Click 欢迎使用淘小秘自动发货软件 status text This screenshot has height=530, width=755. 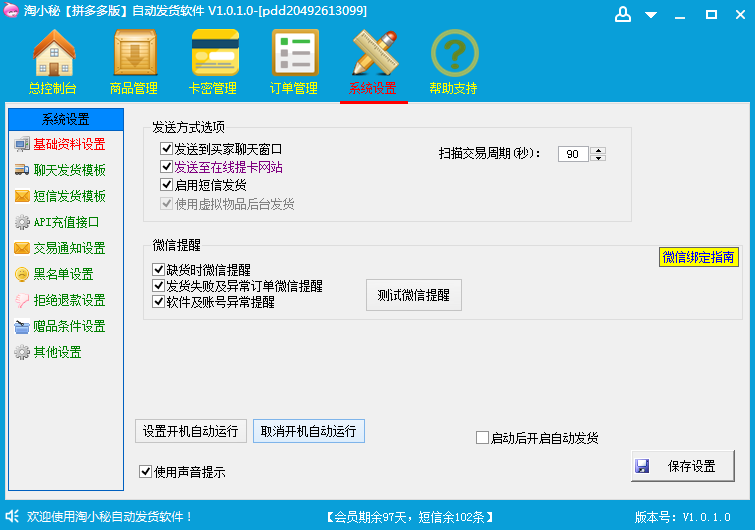109,517
